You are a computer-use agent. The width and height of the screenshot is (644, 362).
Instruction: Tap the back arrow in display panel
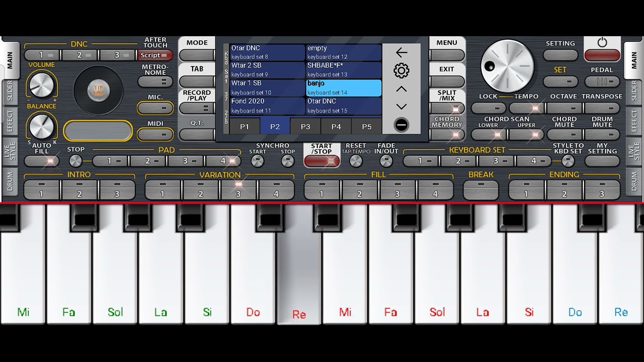pos(401,52)
